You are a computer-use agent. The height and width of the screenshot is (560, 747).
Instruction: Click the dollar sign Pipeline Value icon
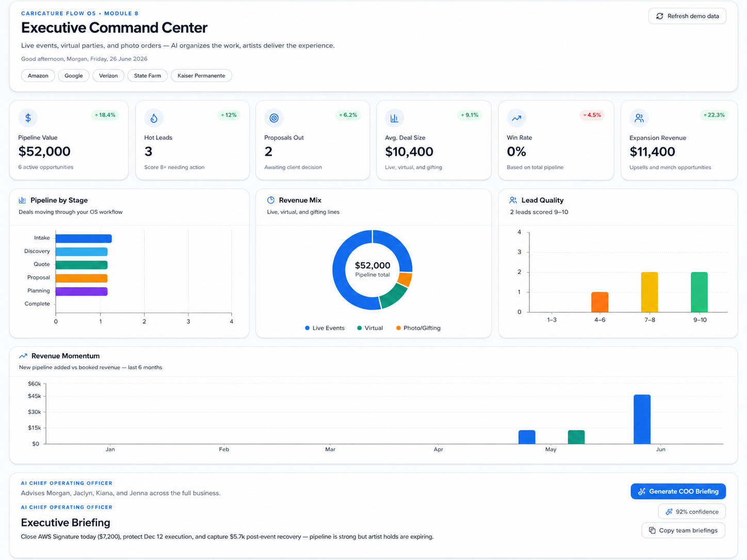[x=28, y=118]
